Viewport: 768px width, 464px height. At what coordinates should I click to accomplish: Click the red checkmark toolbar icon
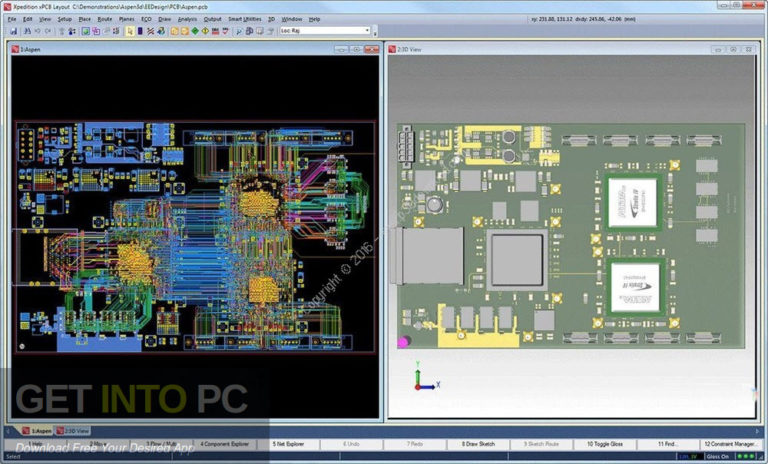(x=225, y=31)
